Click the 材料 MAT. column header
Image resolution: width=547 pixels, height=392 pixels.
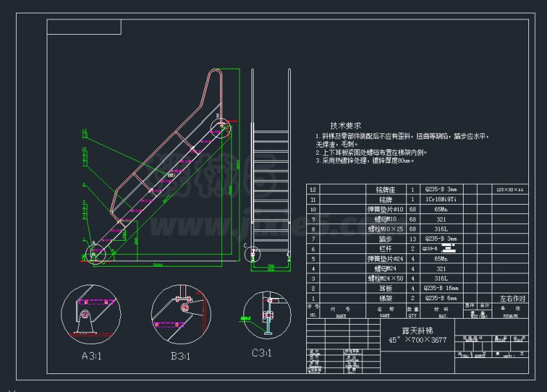441,311
